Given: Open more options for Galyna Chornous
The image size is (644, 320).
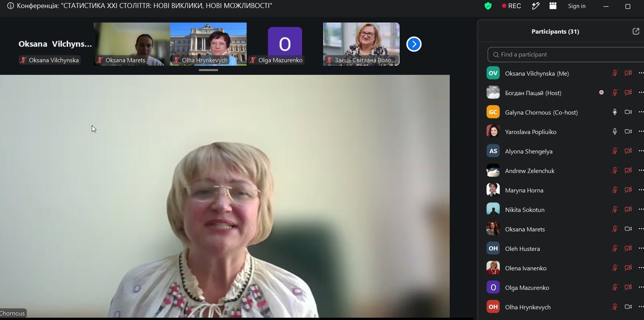Looking at the screenshot, I should pyautogui.click(x=641, y=112).
